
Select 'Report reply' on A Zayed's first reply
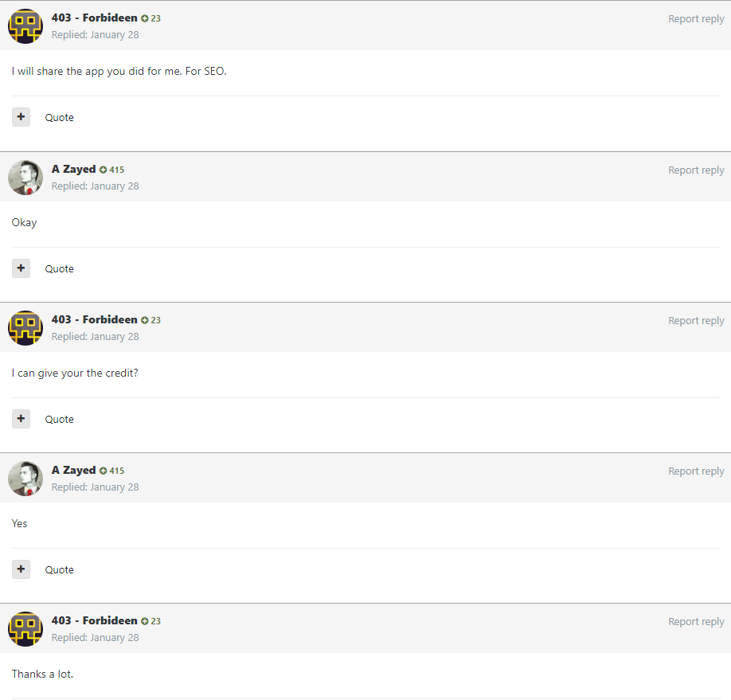[x=696, y=170]
